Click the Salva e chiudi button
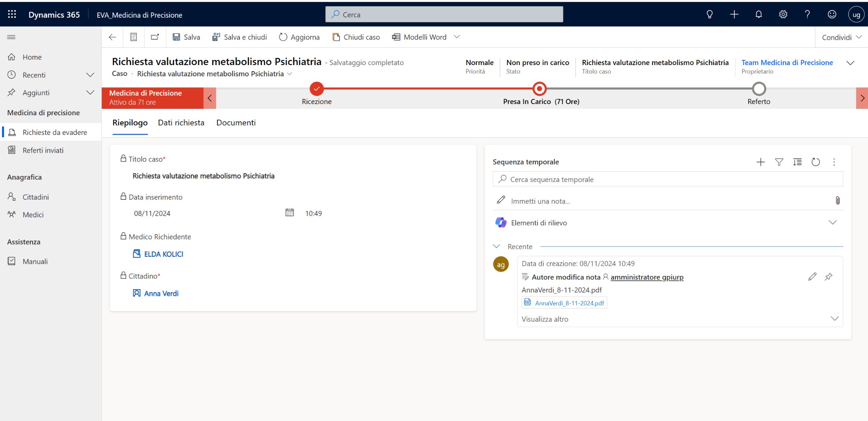 (240, 37)
